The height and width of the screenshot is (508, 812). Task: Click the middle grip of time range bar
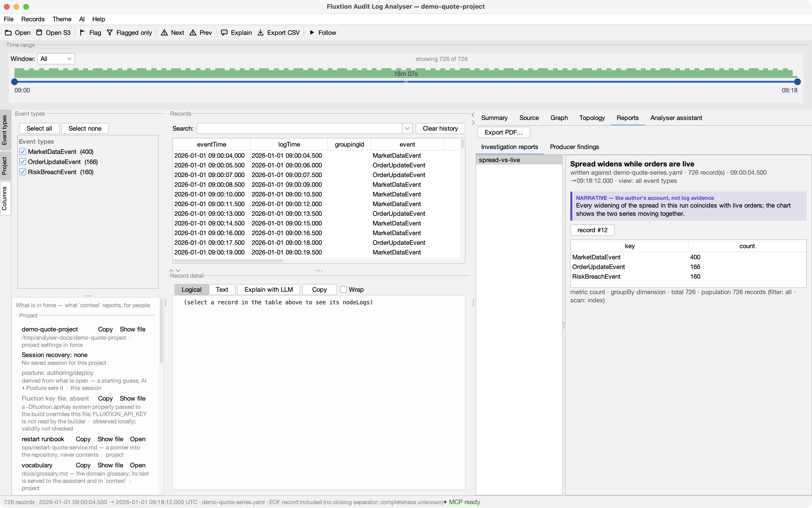point(406,82)
